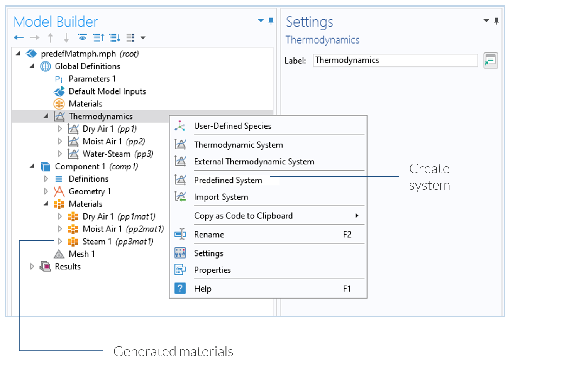Click the Thermodynamics Label text field
Viewport: 564px width, 392px height.
[395, 61]
